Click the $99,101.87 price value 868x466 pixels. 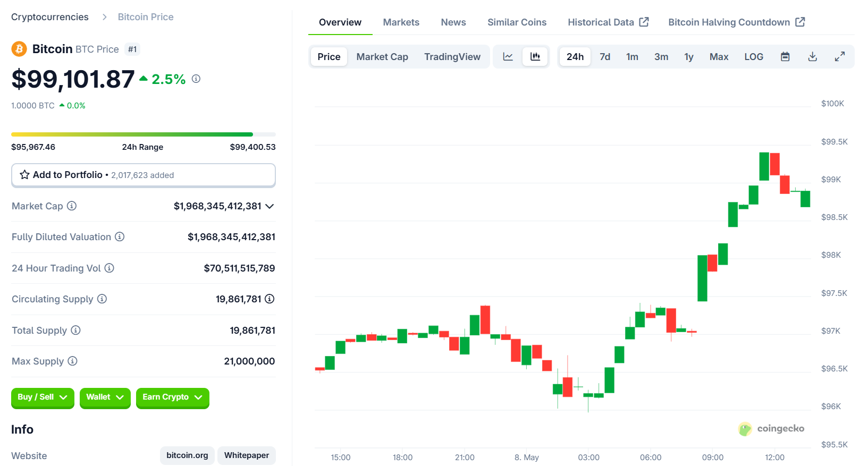click(73, 79)
